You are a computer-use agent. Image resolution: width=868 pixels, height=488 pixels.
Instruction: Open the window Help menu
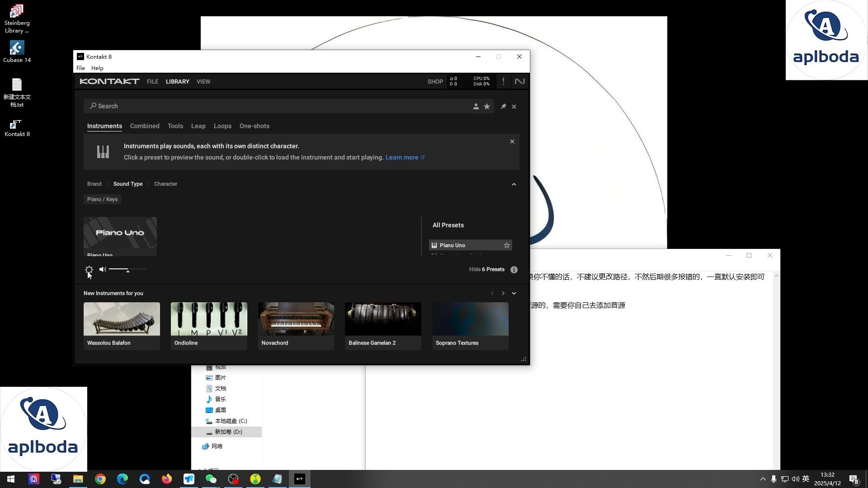[97, 68]
